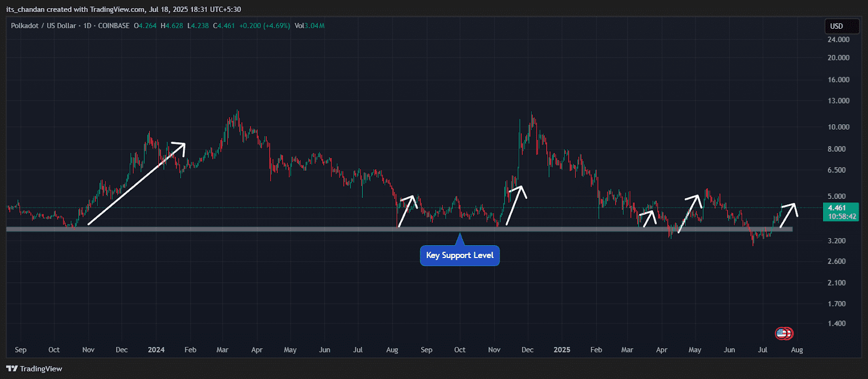
Task: Click the Jul 18, 2025 18:31 UTC+5:30 timestamp
Action: click(195, 9)
